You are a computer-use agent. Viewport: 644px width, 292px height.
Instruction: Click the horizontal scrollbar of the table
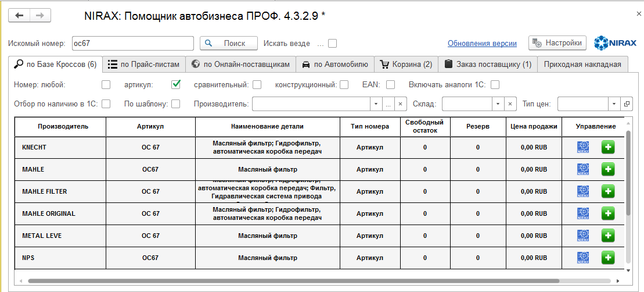294,281
